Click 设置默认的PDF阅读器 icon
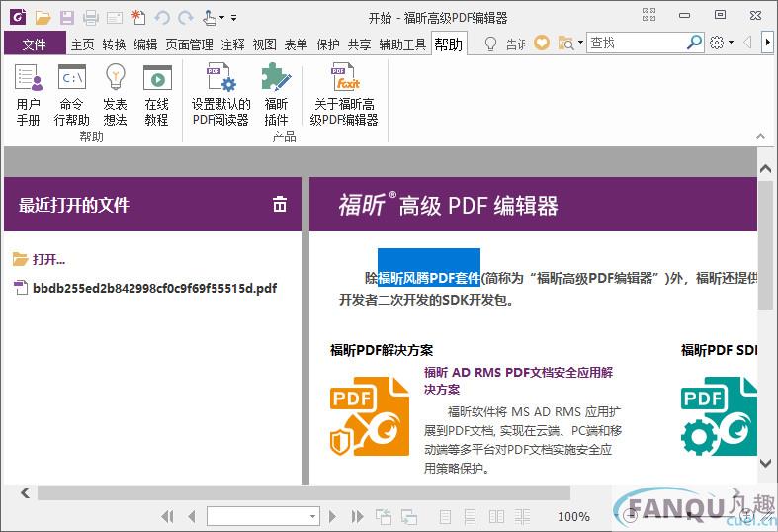Viewport: 778px width, 532px height. [220, 95]
